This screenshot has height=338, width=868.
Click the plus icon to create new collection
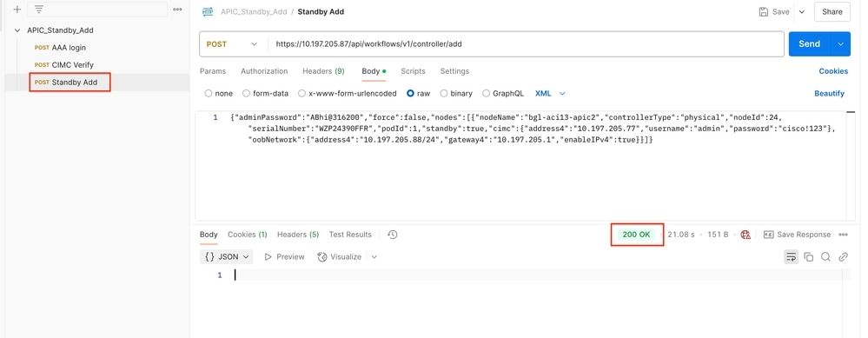click(x=17, y=9)
